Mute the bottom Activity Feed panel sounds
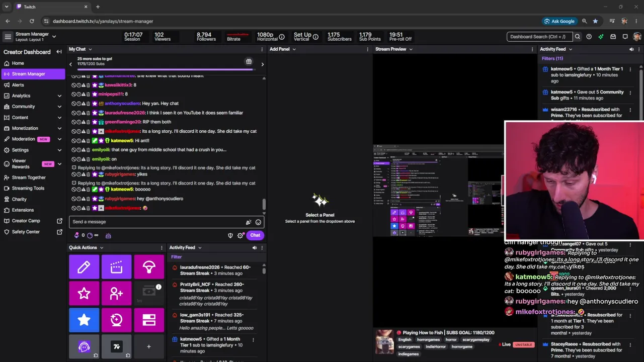The width and height of the screenshot is (644, 362). [x=254, y=247]
